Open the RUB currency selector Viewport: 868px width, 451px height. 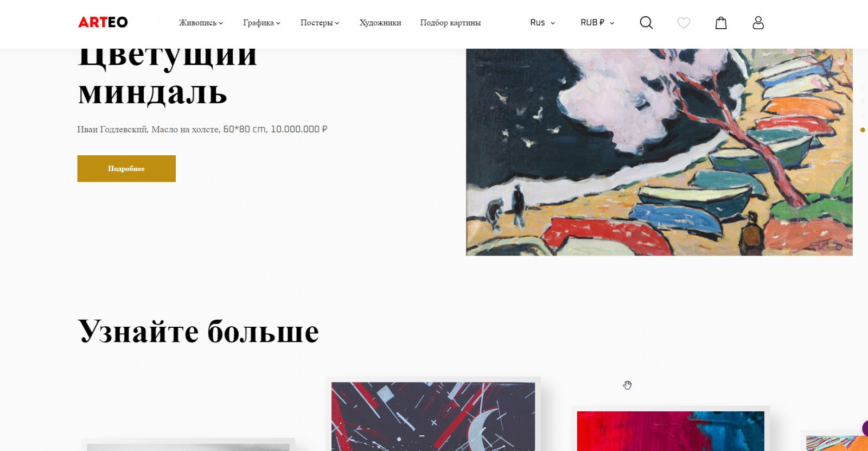tap(597, 23)
